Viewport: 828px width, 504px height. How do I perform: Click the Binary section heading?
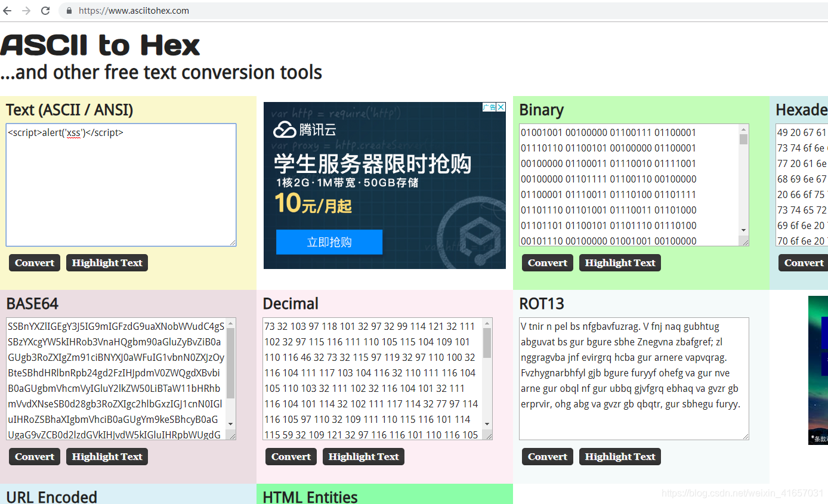pos(541,110)
